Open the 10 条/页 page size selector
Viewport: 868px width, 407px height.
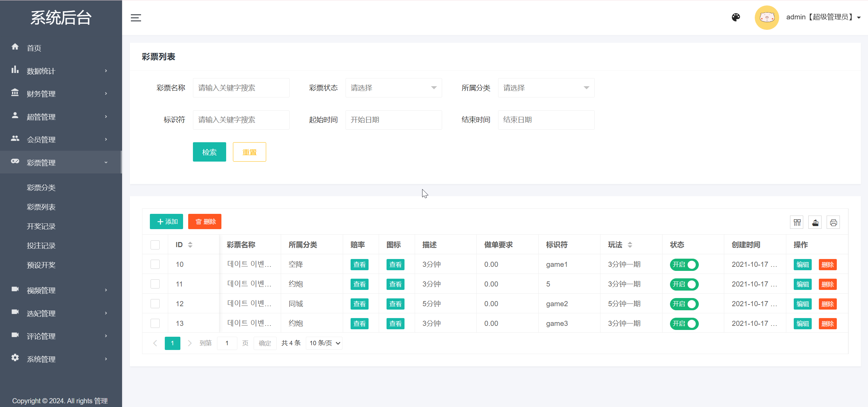point(323,343)
